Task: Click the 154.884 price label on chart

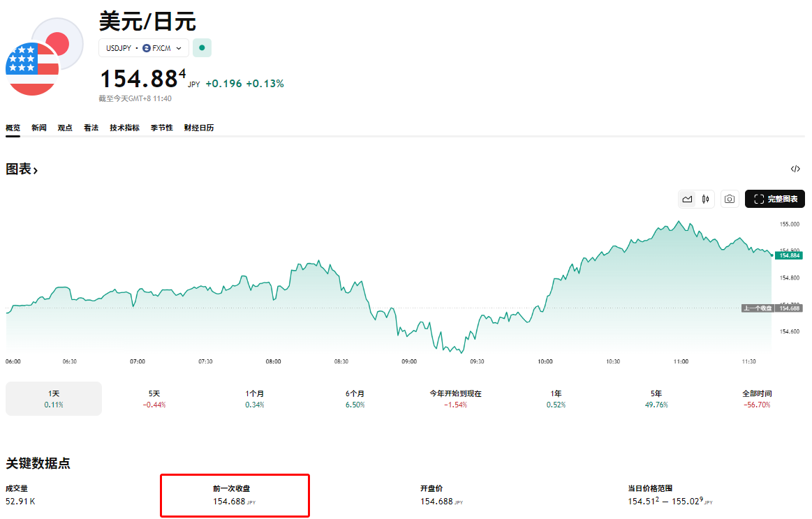Action: tap(790, 255)
